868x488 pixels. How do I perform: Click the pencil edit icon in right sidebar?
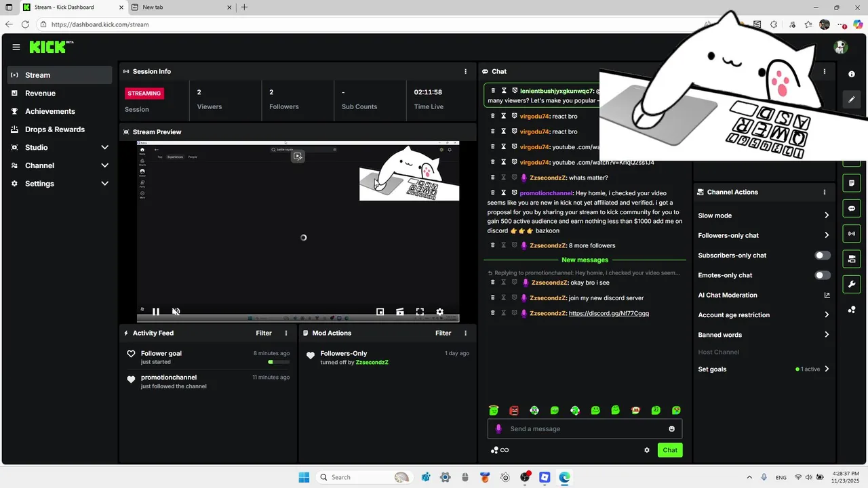[x=852, y=99]
